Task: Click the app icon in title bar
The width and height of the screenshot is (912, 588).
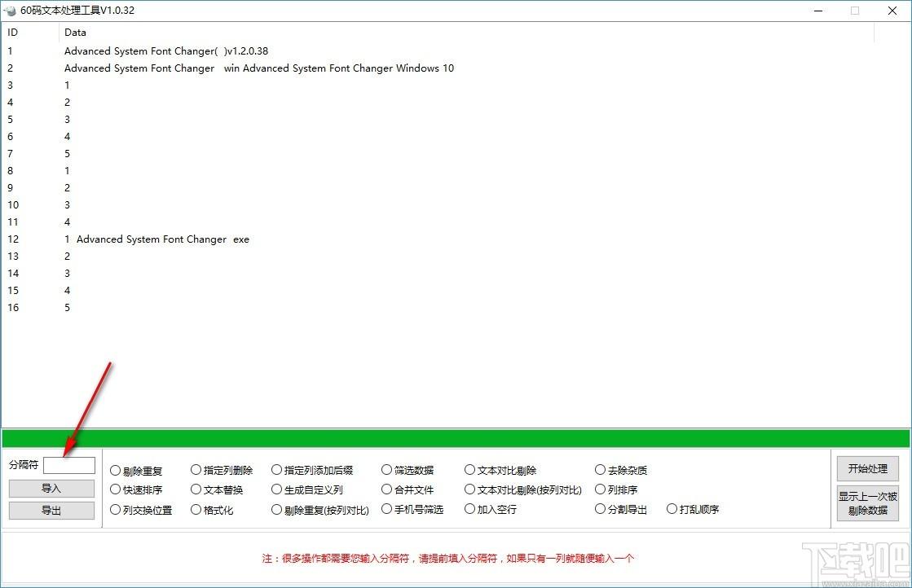Action: pyautogui.click(x=10, y=10)
